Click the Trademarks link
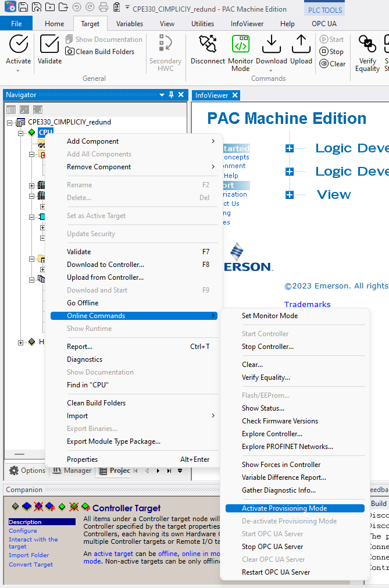The width and height of the screenshot is (389, 588). [307, 304]
